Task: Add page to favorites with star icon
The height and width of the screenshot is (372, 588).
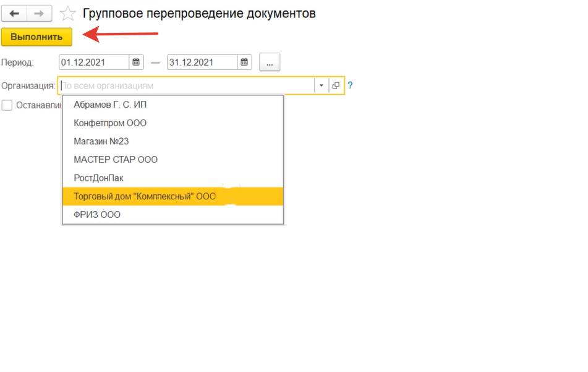Action: (x=68, y=14)
